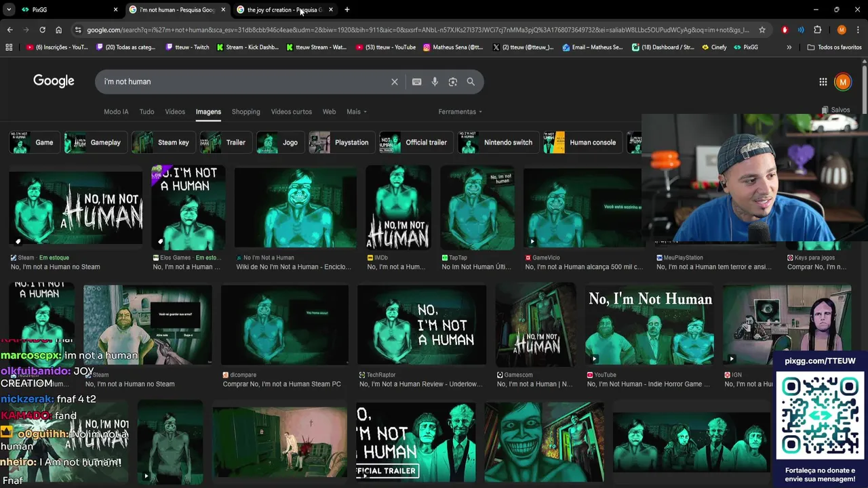Open Stream - Kick Dashboard bookmark
The height and width of the screenshot is (488, 868).
coord(248,47)
